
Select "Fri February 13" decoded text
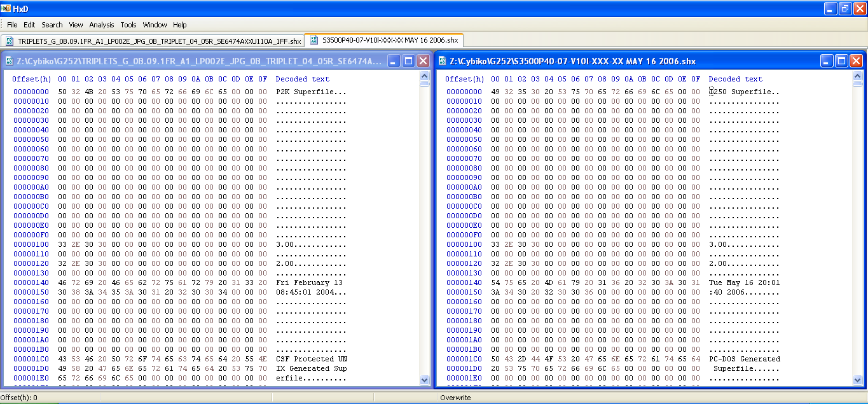click(x=309, y=282)
